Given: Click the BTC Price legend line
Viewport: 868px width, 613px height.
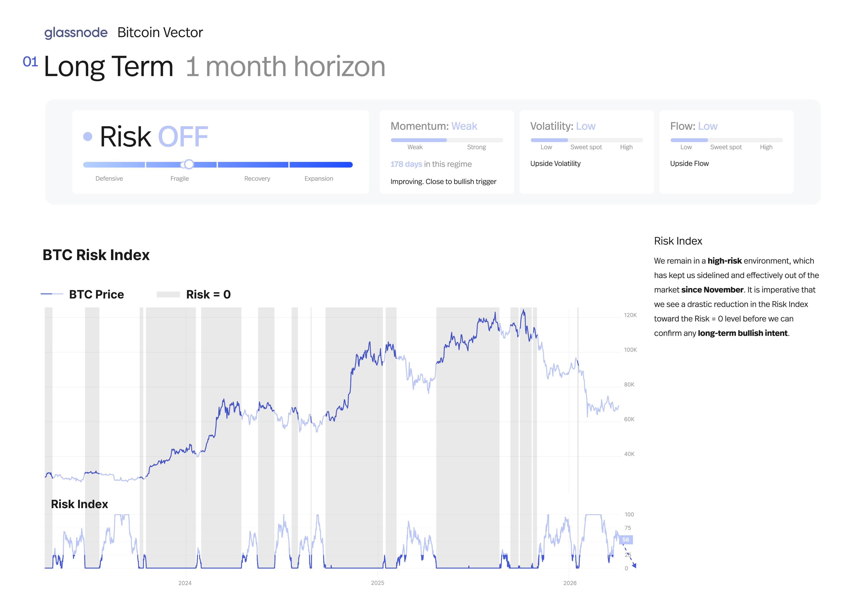Looking at the screenshot, I should coord(52,294).
